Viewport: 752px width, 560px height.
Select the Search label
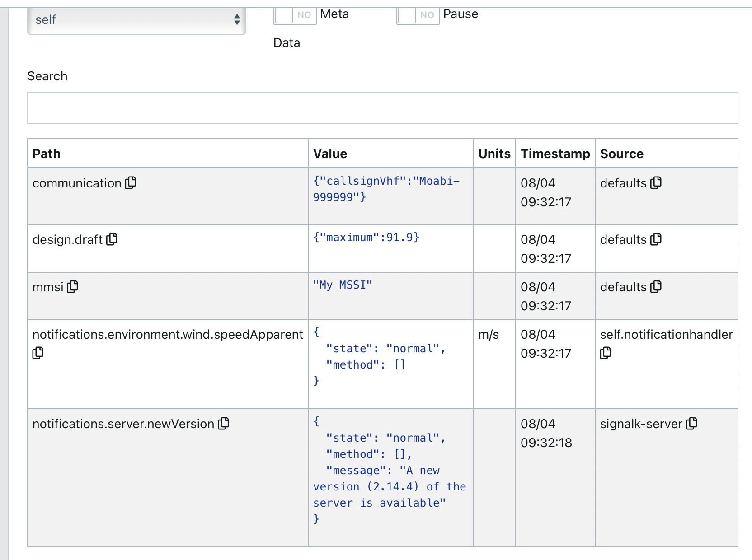(47, 76)
